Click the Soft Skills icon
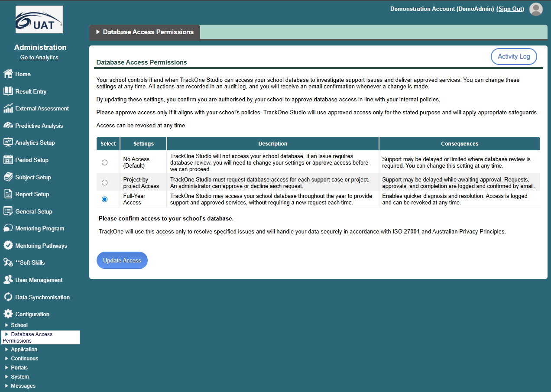551x392 pixels. 8,262
